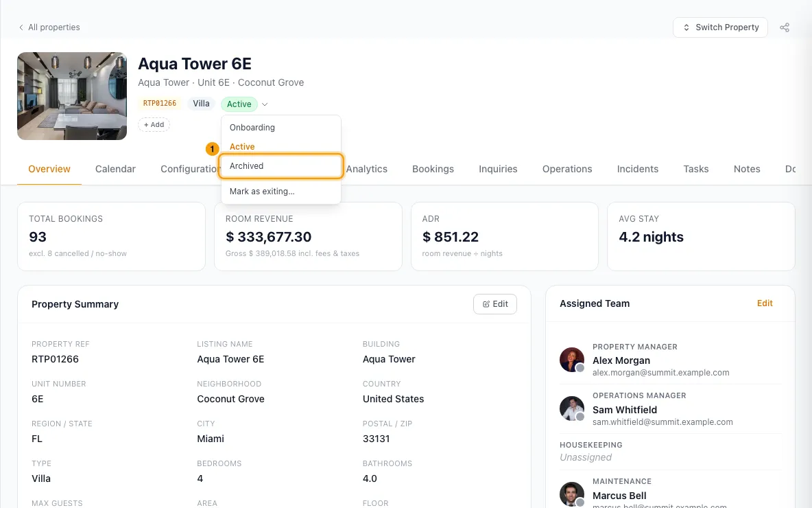Click the share icon near Switch Property

pyautogui.click(x=785, y=27)
